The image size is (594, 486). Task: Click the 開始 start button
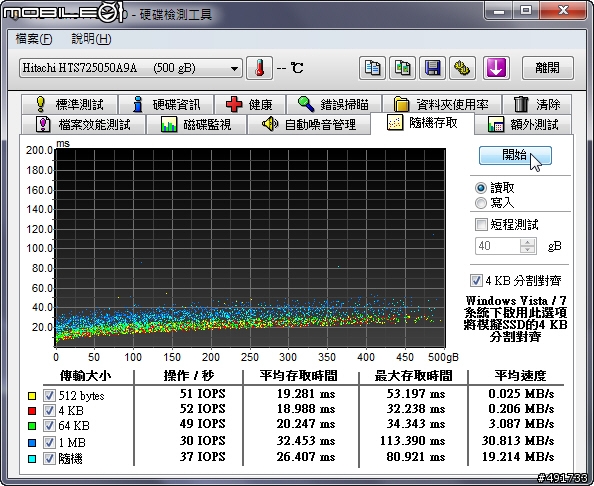tap(515, 155)
